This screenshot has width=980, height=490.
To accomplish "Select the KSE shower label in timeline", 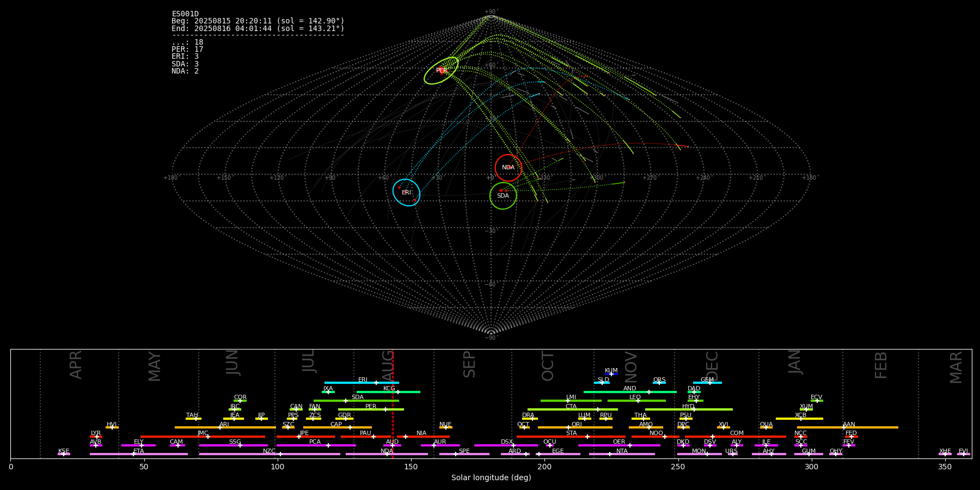I will [x=64, y=451].
